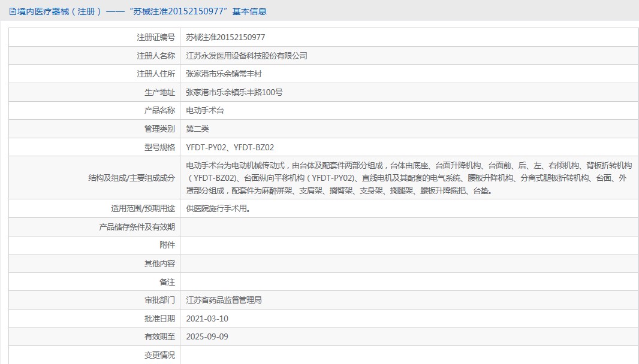The image size is (639, 364).
Task: Click the label 其他内容
Action: pyautogui.click(x=159, y=263)
